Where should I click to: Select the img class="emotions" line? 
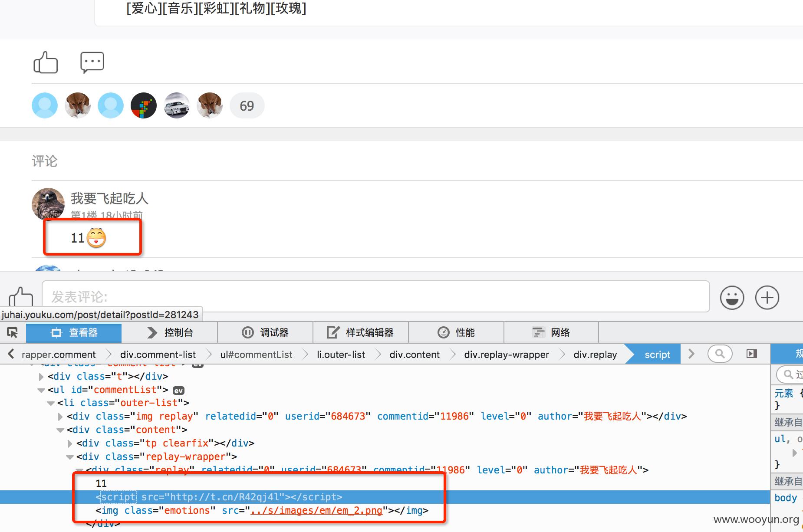(262, 510)
